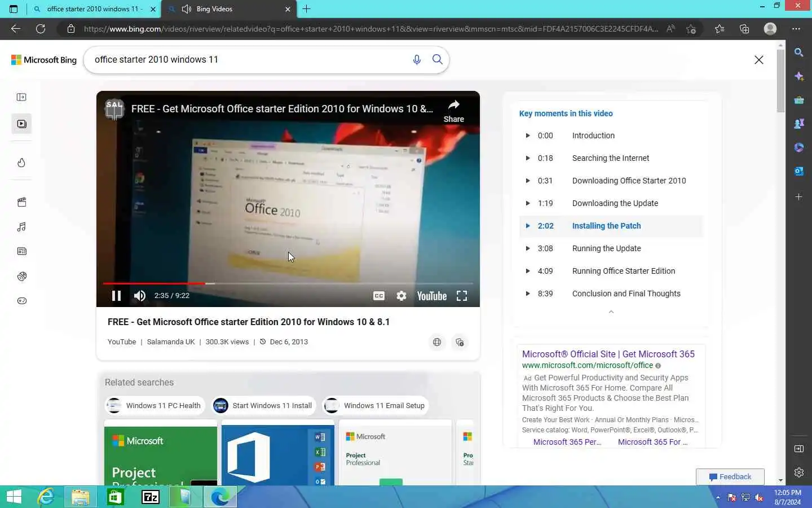Open the Microsoft 365 Per... sublink
The width and height of the screenshot is (812, 508).
567,442
